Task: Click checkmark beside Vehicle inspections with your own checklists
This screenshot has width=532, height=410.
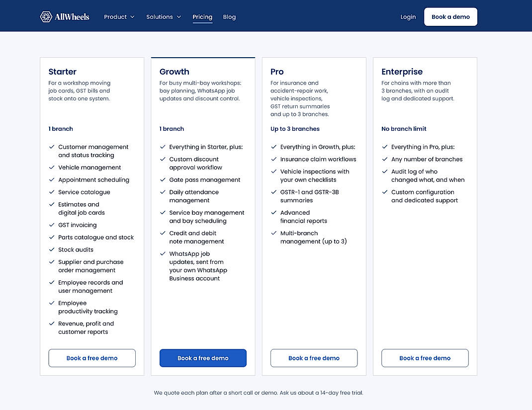Action: tap(273, 171)
